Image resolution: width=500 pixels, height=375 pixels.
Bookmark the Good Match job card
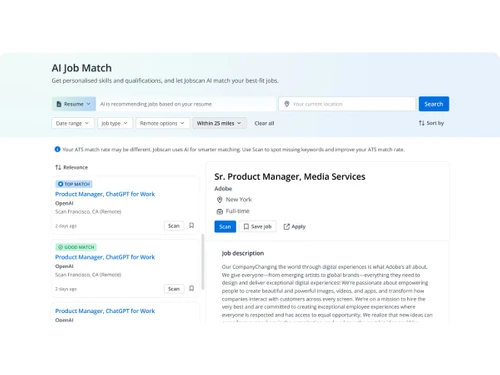click(x=191, y=288)
